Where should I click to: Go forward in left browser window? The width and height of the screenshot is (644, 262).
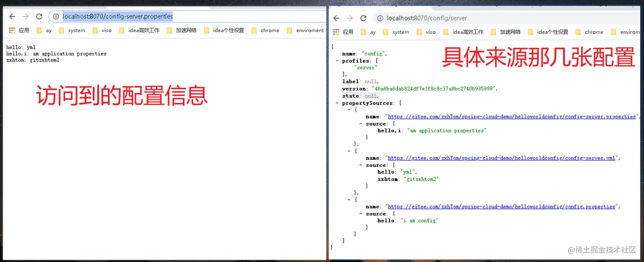coord(26,17)
